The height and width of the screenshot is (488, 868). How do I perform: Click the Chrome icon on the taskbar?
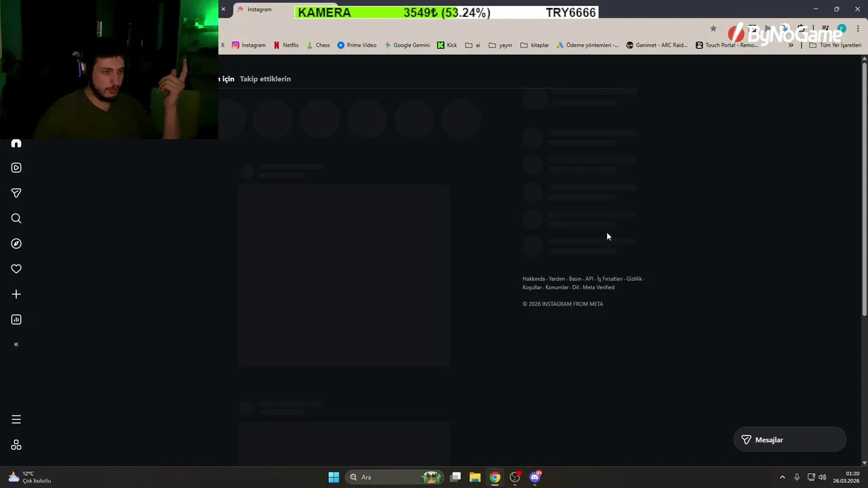click(495, 477)
